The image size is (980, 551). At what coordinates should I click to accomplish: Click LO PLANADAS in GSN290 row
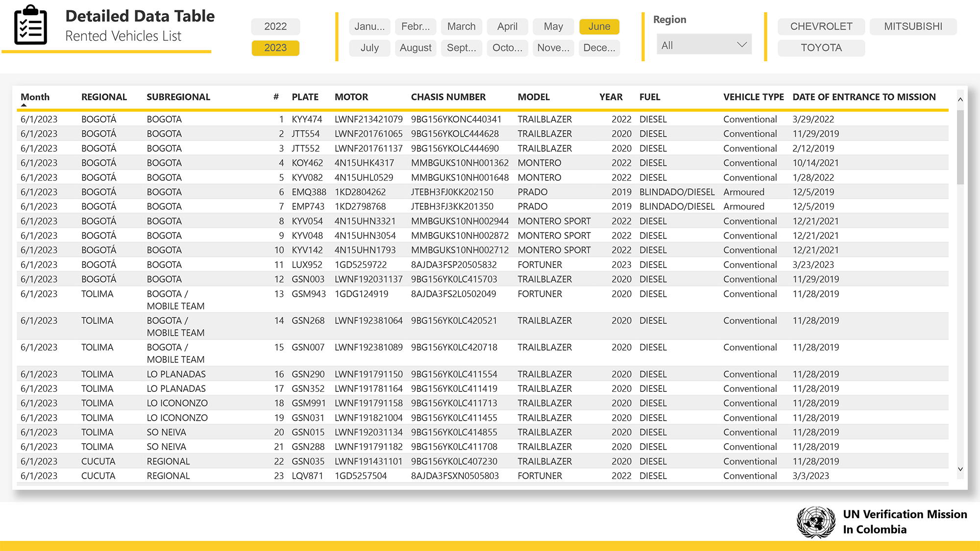click(x=176, y=374)
